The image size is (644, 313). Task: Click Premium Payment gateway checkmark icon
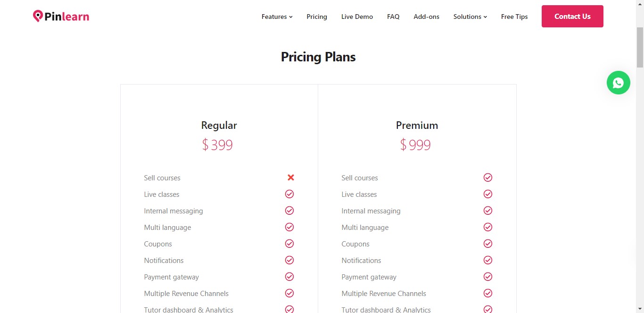coord(487,277)
